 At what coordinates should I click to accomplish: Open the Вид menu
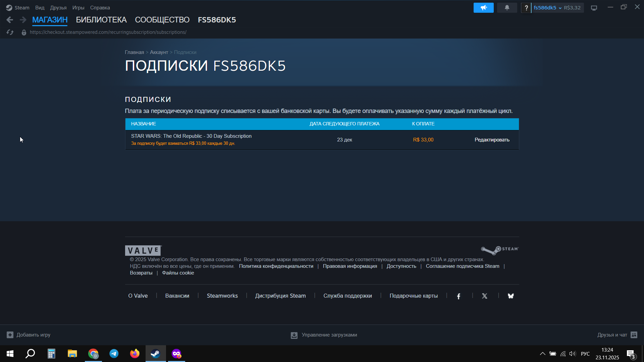40,8
